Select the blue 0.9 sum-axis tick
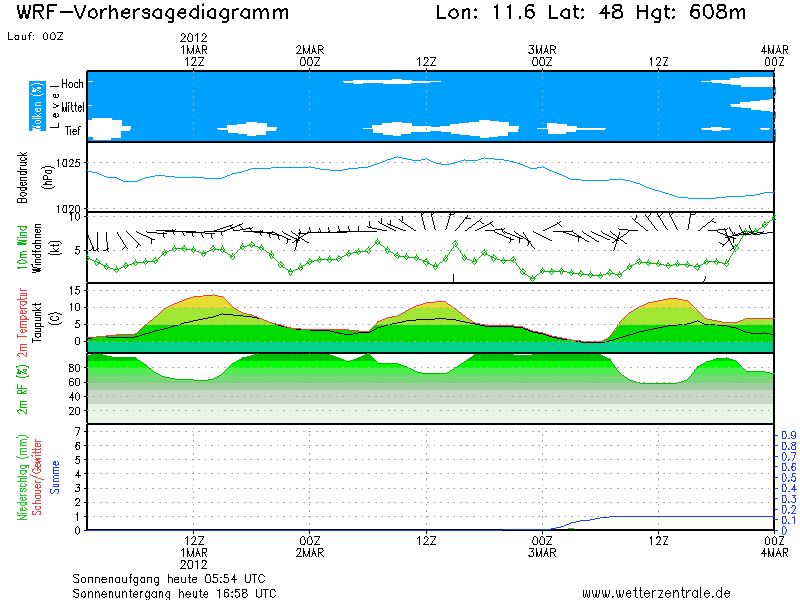This screenshot has height=600, width=800. (x=789, y=435)
